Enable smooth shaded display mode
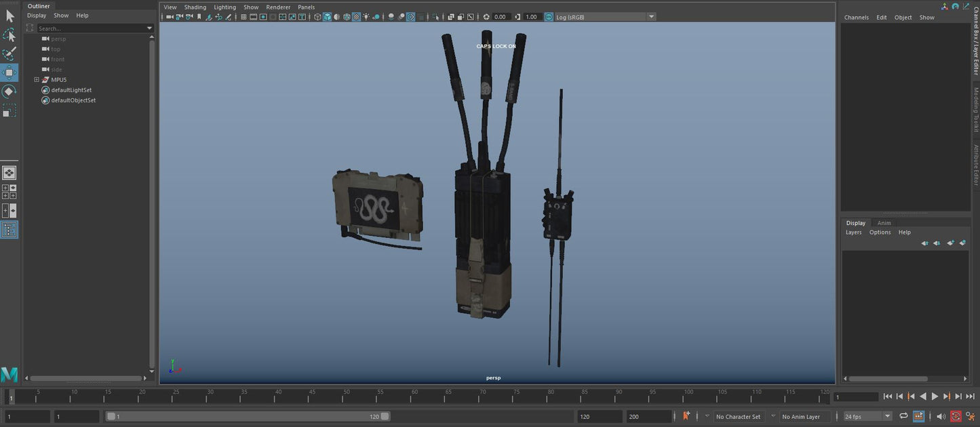980x427 pixels. coord(328,17)
